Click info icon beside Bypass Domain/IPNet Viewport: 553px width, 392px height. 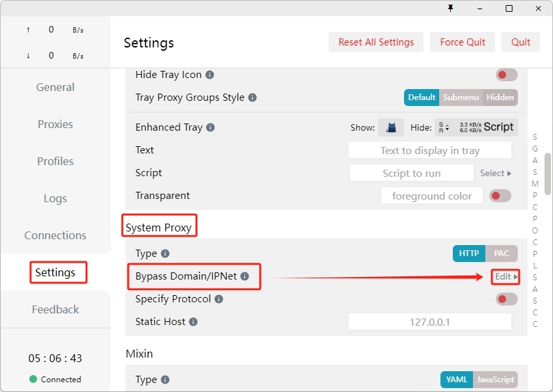pos(245,276)
